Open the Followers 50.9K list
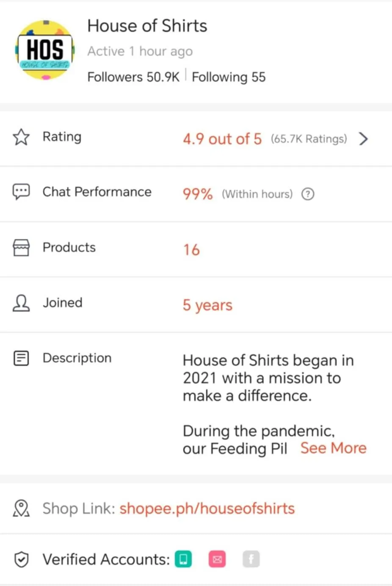The image size is (392, 586). coord(133,77)
